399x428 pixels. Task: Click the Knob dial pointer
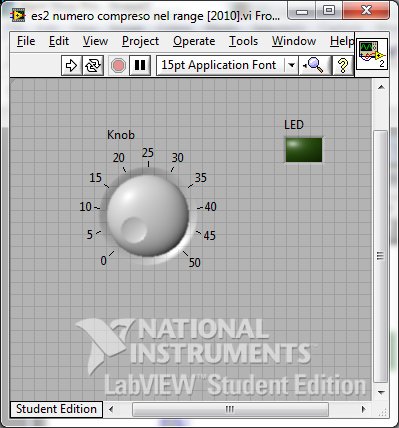(x=134, y=230)
